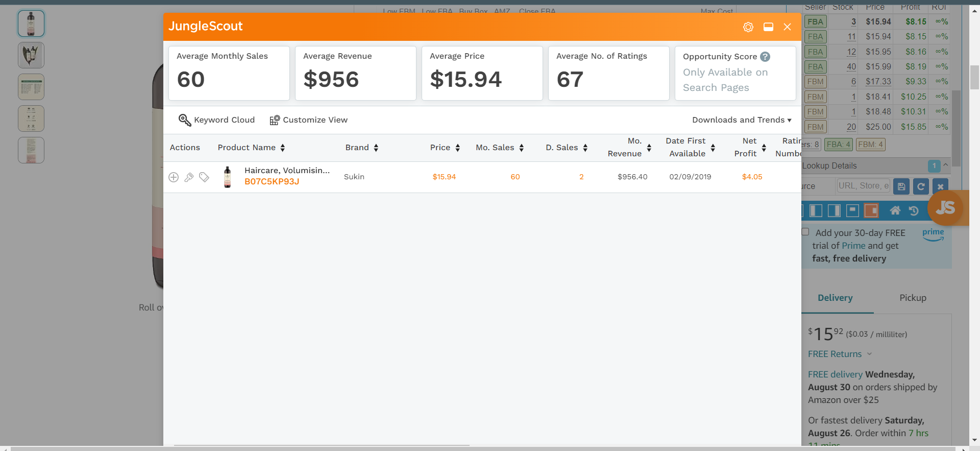Save lookup with floppy disk icon
The height and width of the screenshot is (451, 980).
click(x=901, y=186)
